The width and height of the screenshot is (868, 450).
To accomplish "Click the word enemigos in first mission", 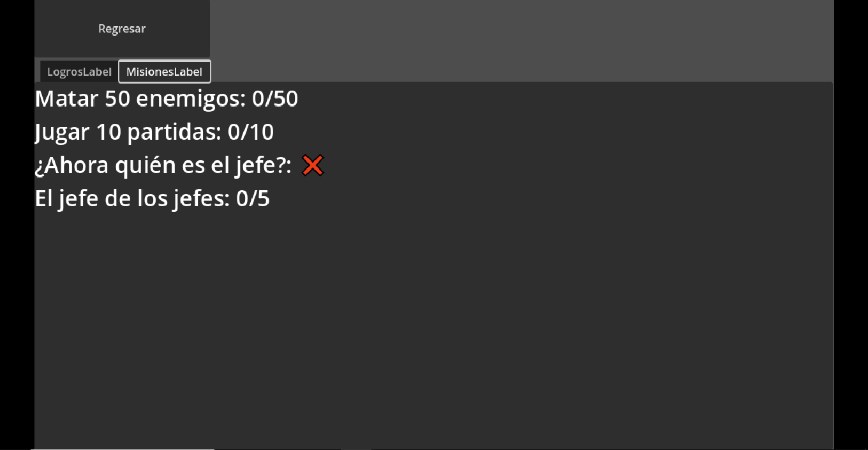I will [x=191, y=100].
